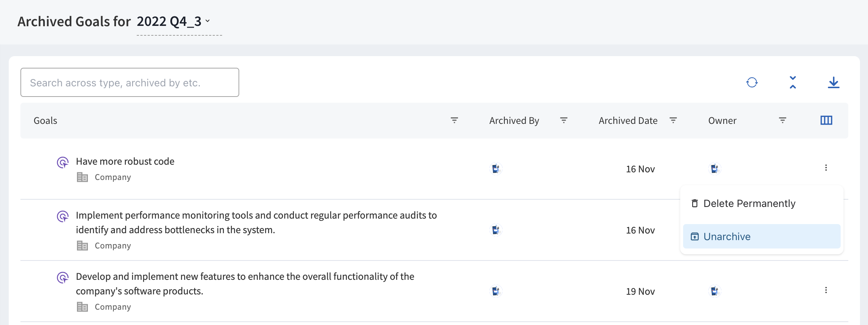This screenshot has height=325, width=868.
Task: Click the Archived By avatar for 'Have more robust code'
Action: 496,169
